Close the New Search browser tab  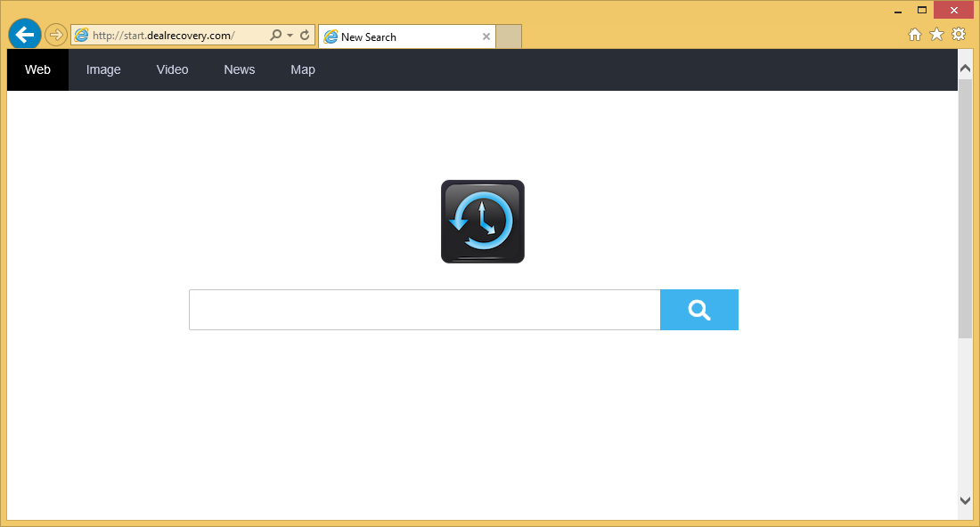click(x=486, y=36)
